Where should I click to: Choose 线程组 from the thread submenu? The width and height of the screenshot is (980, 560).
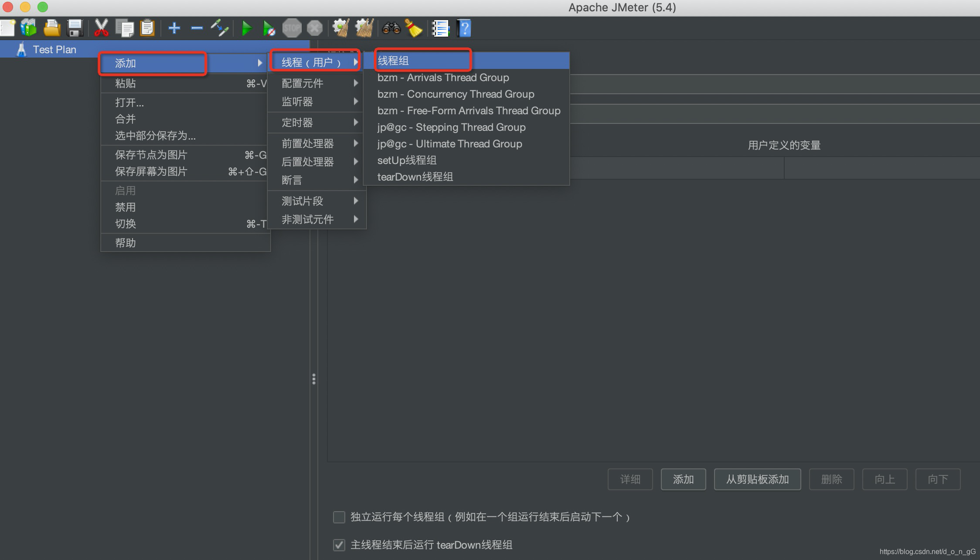click(466, 61)
